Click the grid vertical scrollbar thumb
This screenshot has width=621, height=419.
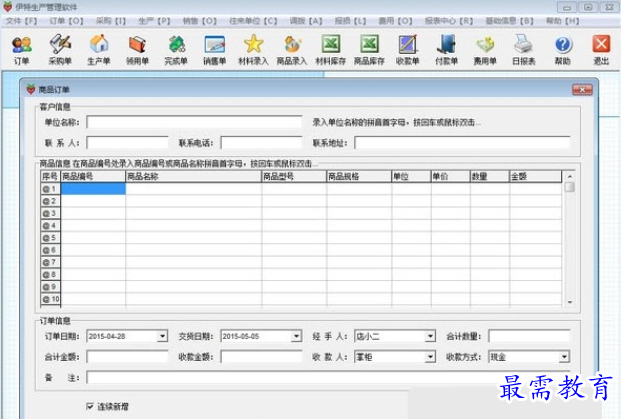coord(570,187)
